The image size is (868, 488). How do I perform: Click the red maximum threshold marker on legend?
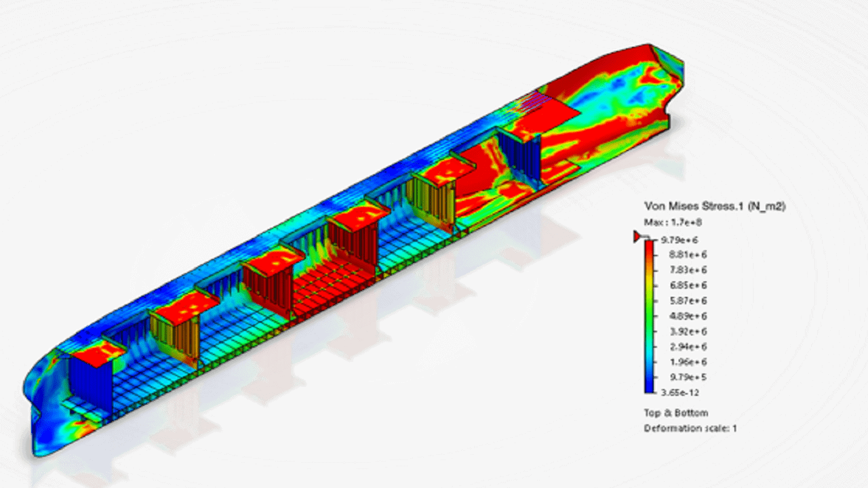click(x=637, y=236)
